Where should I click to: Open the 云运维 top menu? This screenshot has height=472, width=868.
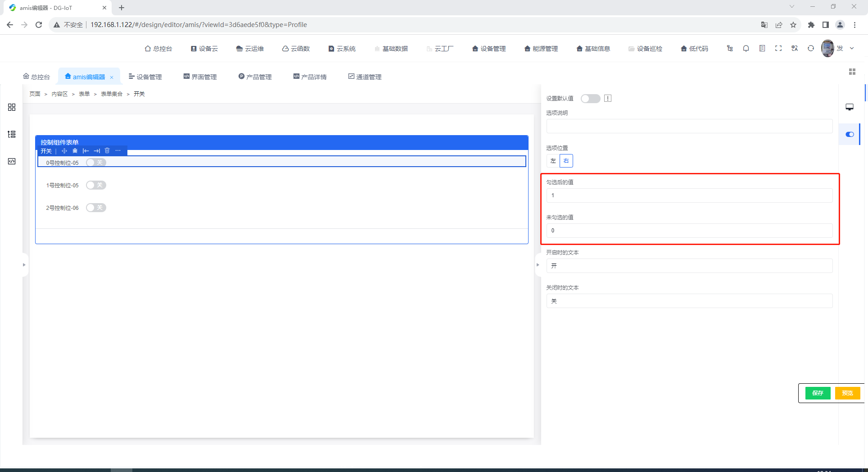point(250,49)
